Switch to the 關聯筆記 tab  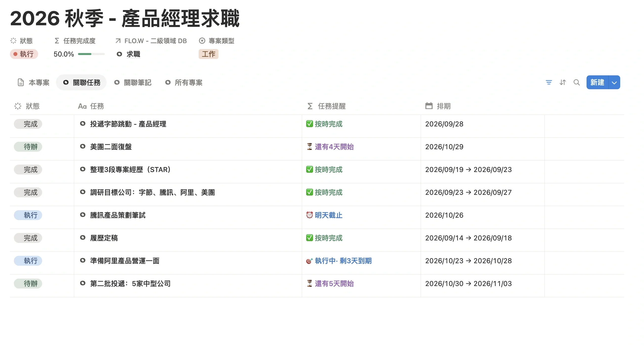click(133, 82)
